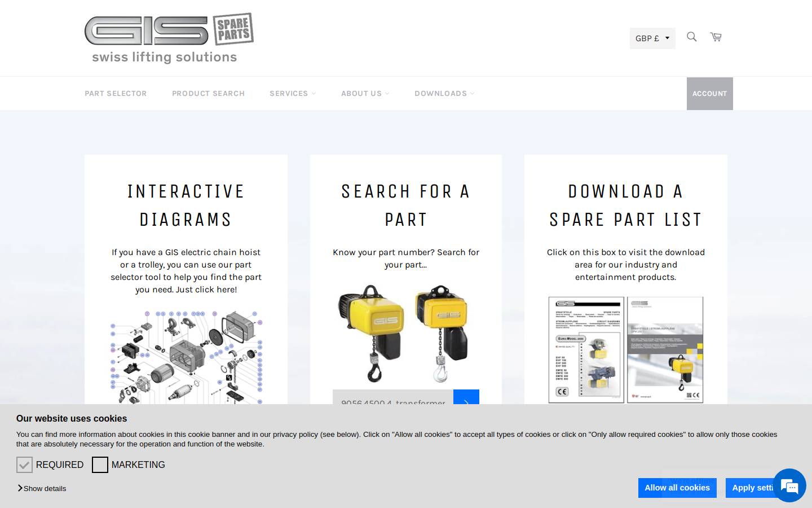Screen dimensions: 812x508
Task: Expand the About Us menu
Action: tap(365, 94)
